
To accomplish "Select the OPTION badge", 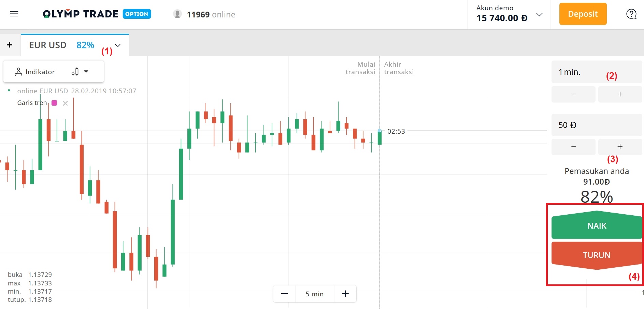I will tap(137, 14).
